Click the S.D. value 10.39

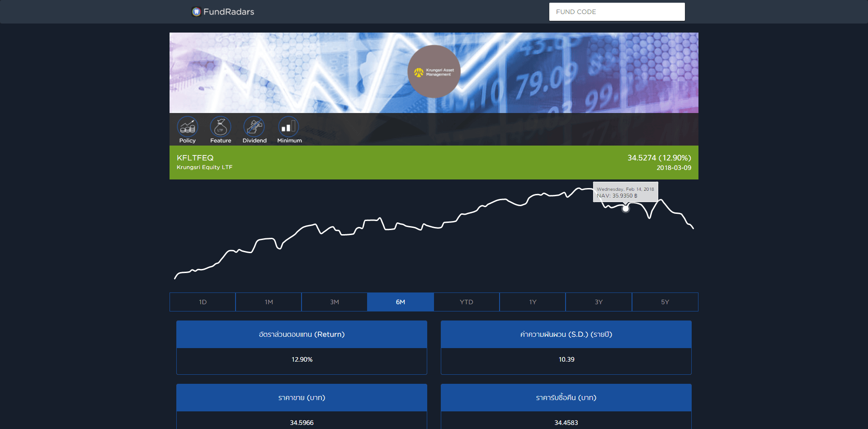tap(566, 359)
